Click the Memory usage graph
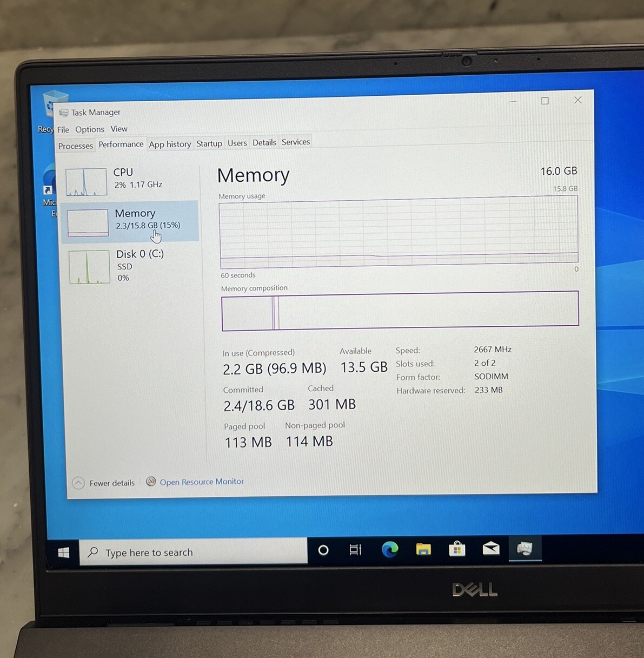644x658 pixels. coord(399,232)
